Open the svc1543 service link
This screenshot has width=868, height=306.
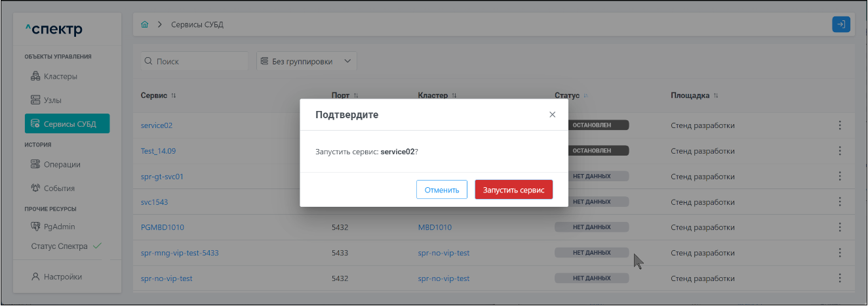point(155,202)
